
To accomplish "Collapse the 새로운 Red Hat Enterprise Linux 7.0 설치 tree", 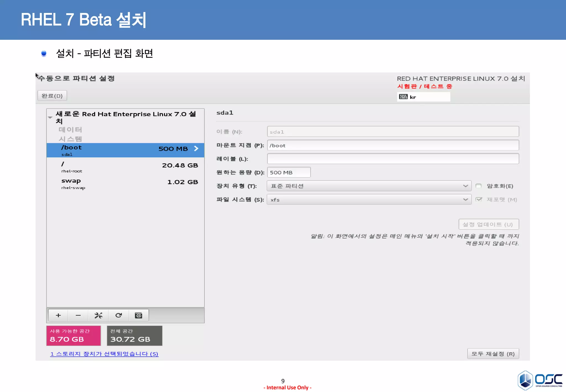I will coord(50,117).
